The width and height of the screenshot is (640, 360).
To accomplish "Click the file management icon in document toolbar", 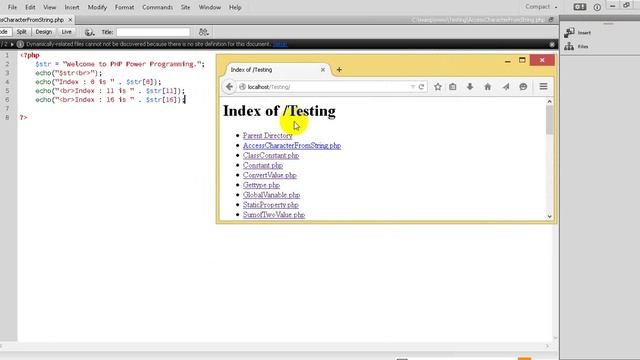I will click(203, 32).
